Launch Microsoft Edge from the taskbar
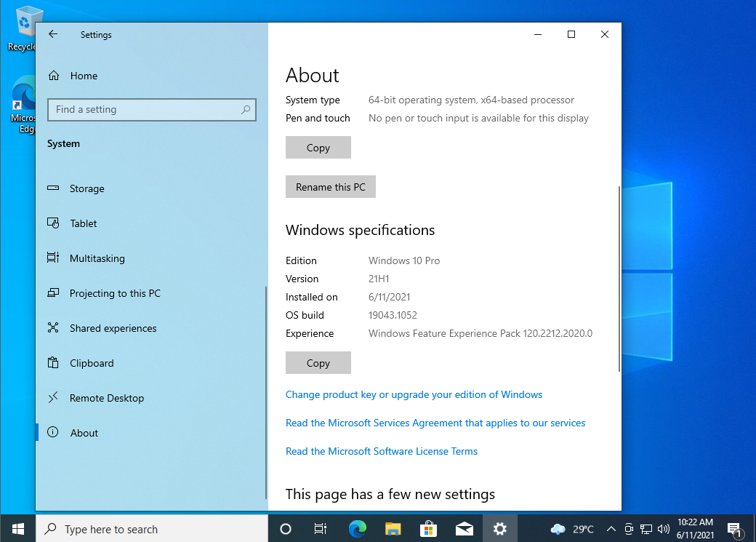756x542 pixels. 357,529
